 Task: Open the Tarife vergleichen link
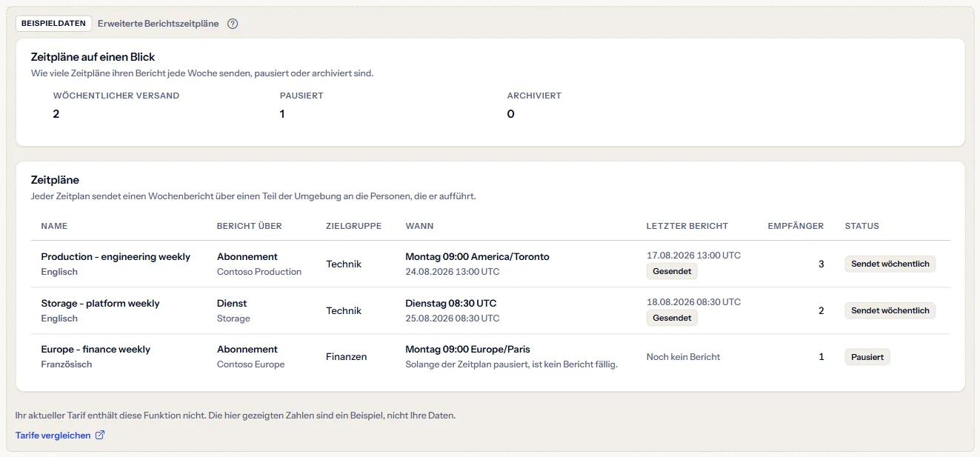point(60,436)
